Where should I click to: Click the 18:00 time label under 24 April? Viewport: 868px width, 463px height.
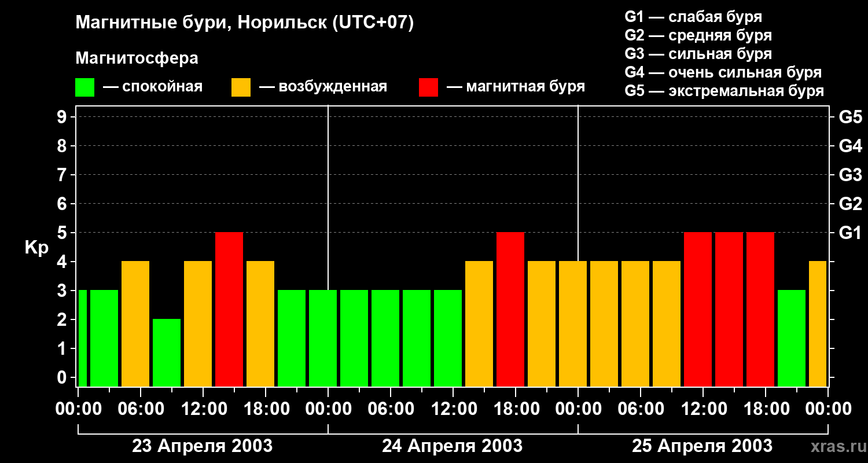click(516, 409)
